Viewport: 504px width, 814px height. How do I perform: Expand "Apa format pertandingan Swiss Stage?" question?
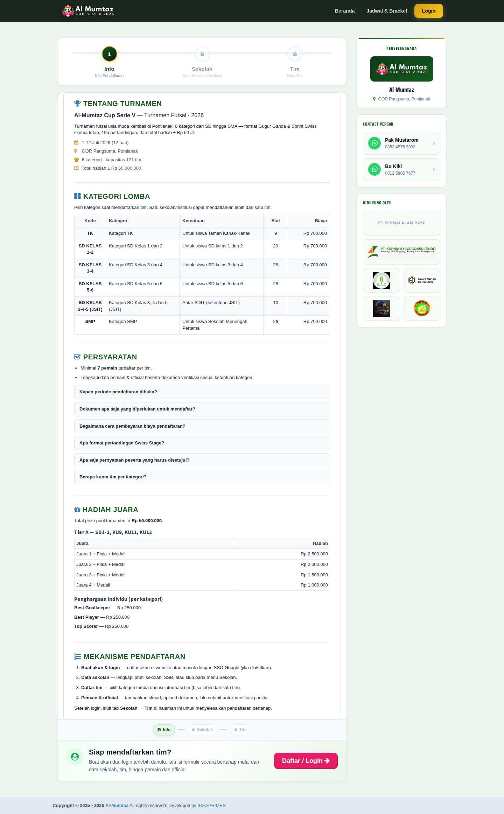point(202,443)
